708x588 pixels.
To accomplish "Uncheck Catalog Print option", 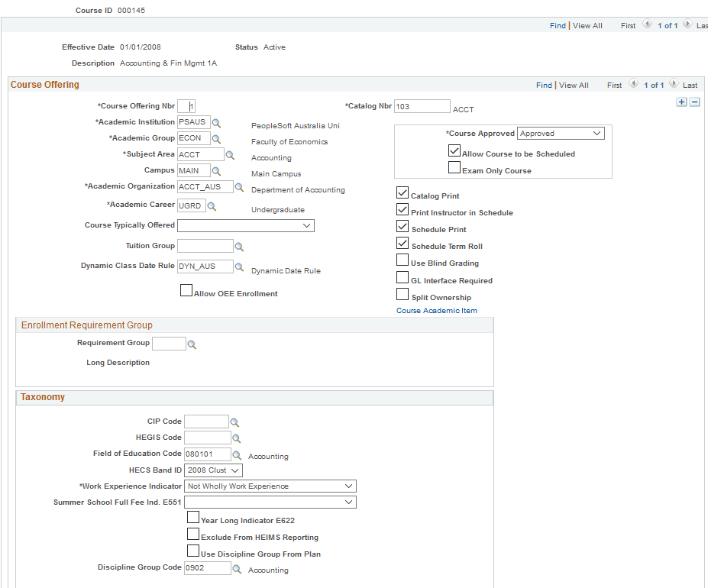I will click(x=402, y=192).
